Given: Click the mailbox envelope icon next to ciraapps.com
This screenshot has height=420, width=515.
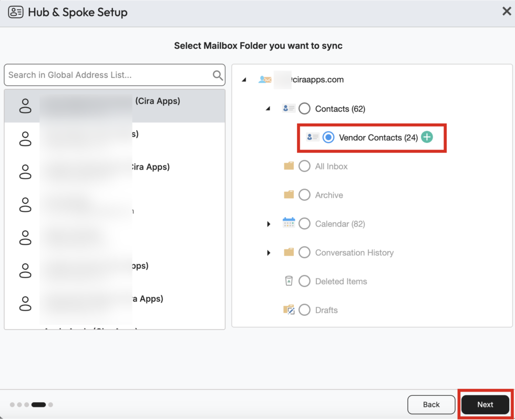Looking at the screenshot, I should coord(264,79).
